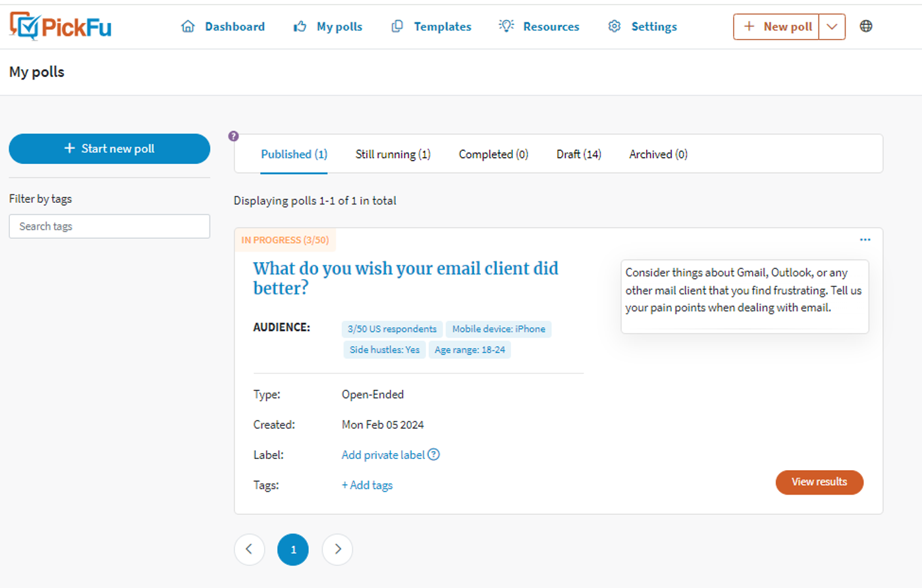Click the purple question mark help icon
This screenshot has width=922, height=588.
point(233,136)
